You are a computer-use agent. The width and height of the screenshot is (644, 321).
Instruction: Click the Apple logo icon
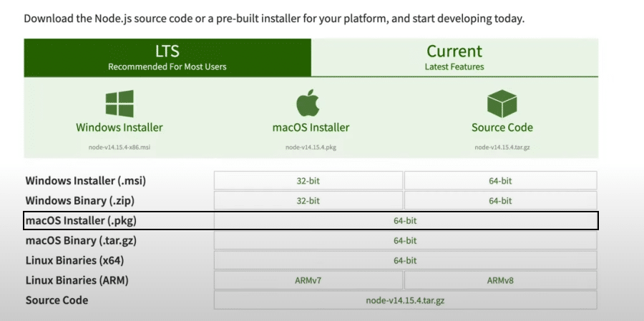[x=308, y=103]
